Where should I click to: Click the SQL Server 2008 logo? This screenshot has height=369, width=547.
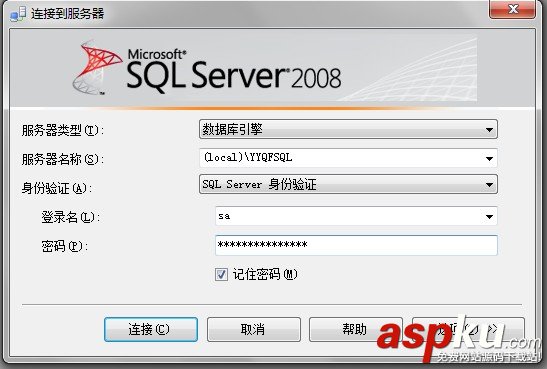click(x=207, y=68)
